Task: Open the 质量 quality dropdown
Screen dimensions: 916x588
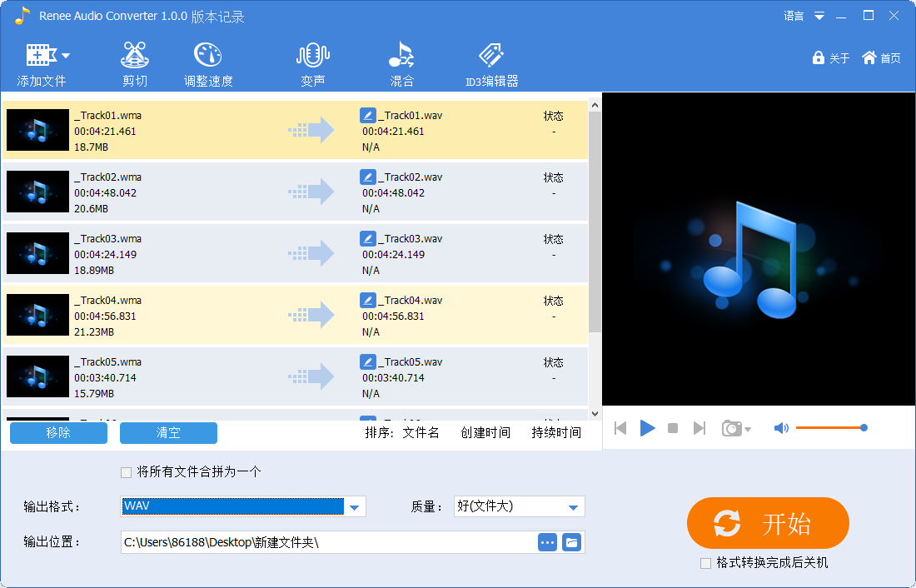Action: click(520, 506)
